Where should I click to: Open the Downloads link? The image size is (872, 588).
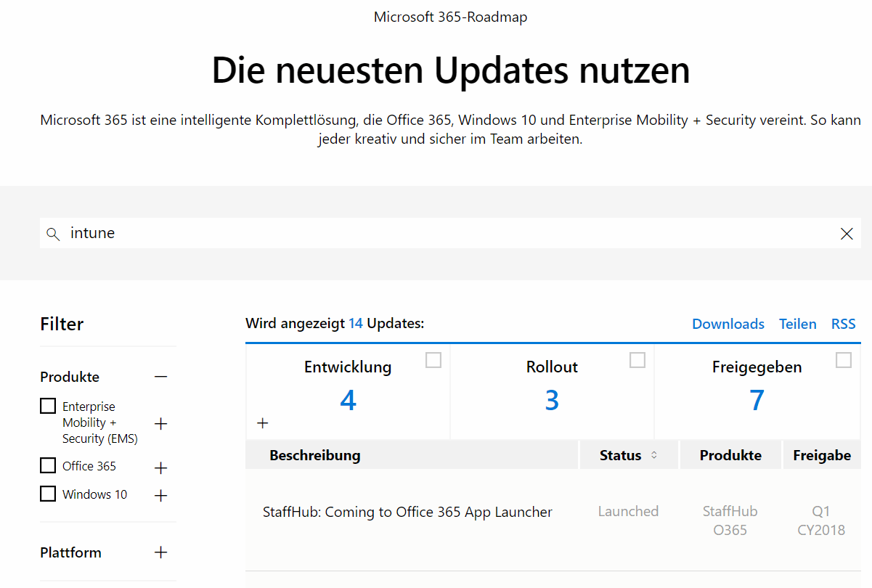728,324
